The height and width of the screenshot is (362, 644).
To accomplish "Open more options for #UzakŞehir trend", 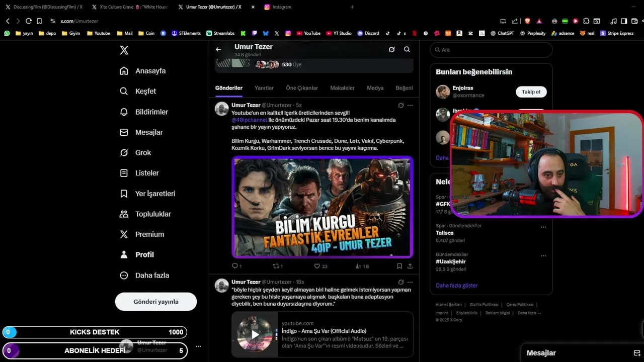I will tap(543, 256).
